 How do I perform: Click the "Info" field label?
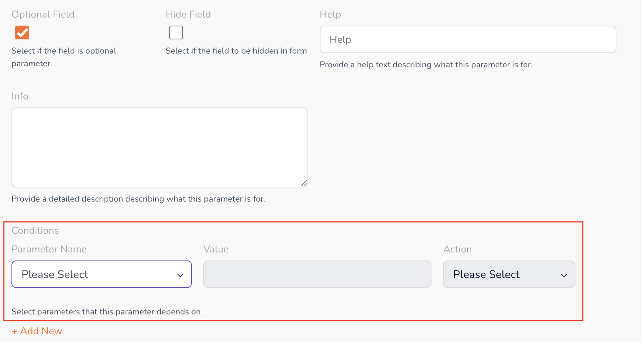pyautogui.click(x=20, y=96)
